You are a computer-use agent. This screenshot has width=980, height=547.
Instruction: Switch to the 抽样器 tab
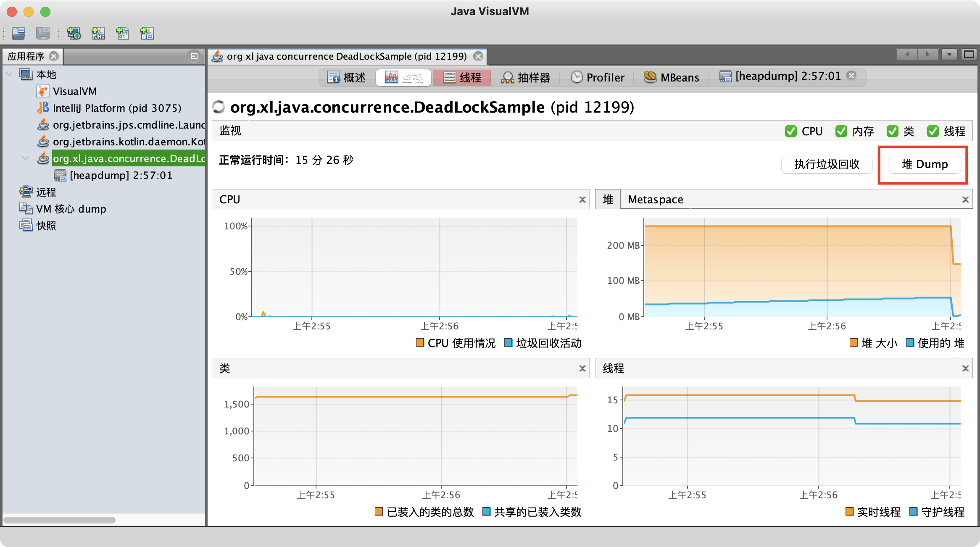525,77
